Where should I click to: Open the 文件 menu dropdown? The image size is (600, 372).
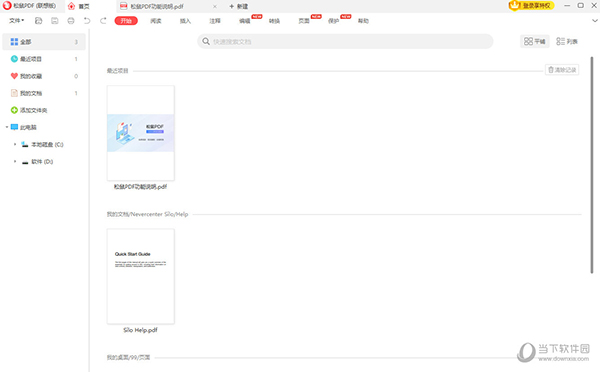(x=16, y=21)
